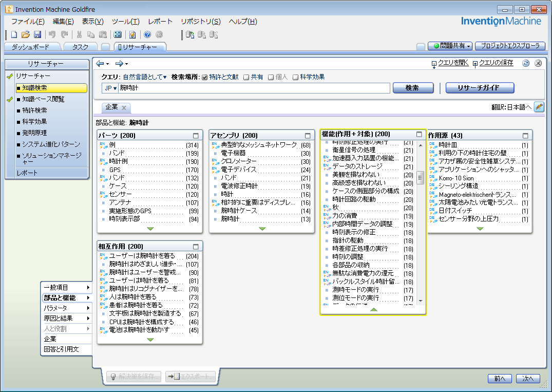Switch to the ダッシュボード tab
This screenshot has width=552, height=392.
coord(31,47)
